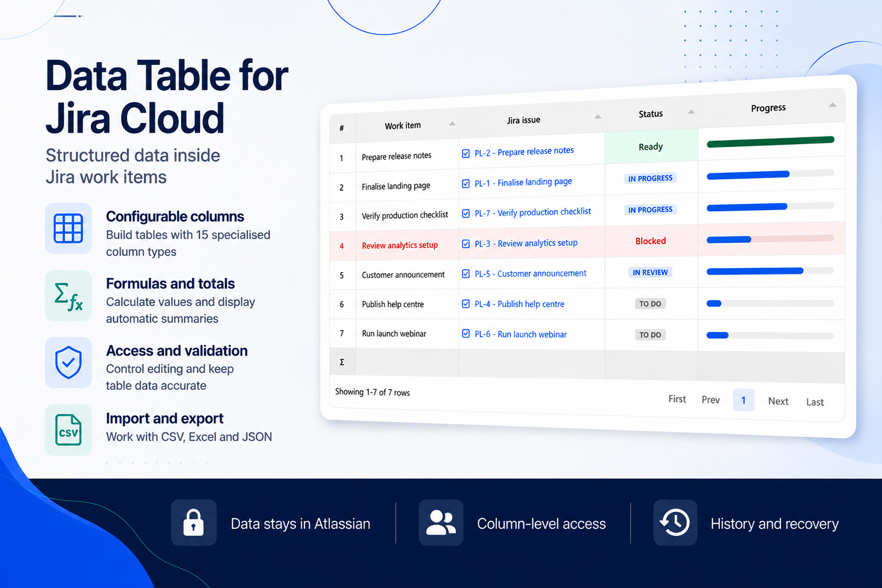
Task: Sort by the Jira issue column arrow
Action: (598, 117)
